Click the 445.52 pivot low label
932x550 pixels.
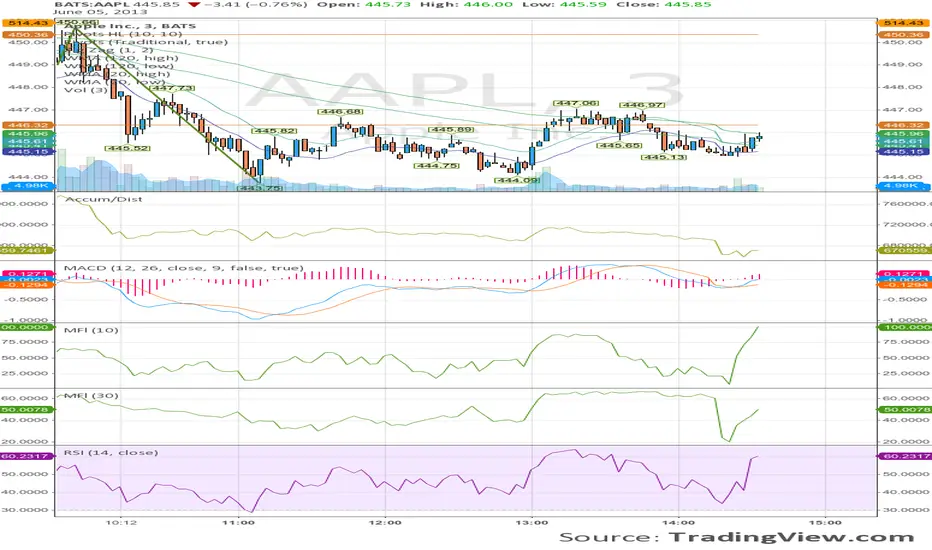click(x=128, y=148)
